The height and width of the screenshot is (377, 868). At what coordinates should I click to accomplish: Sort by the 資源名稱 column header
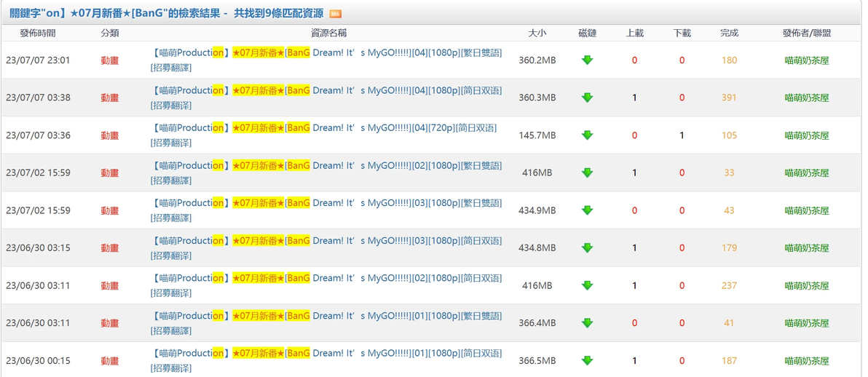click(x=329, y=33)
